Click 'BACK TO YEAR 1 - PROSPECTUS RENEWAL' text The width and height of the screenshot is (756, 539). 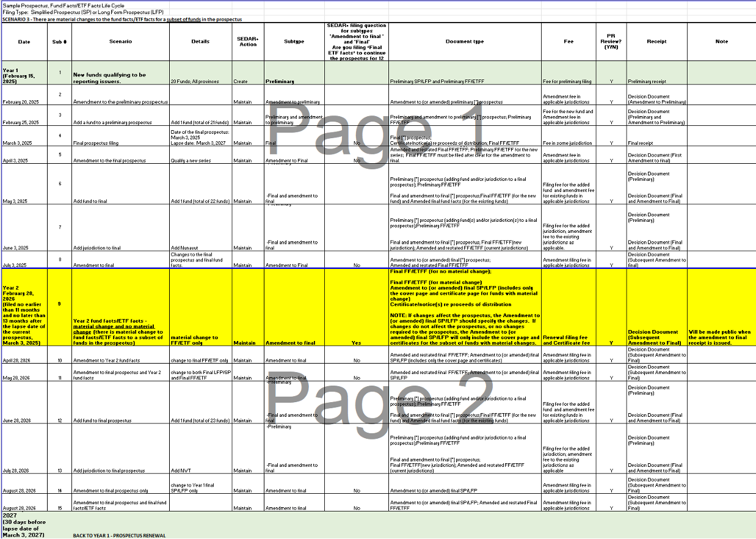click(x=119, y=535)
